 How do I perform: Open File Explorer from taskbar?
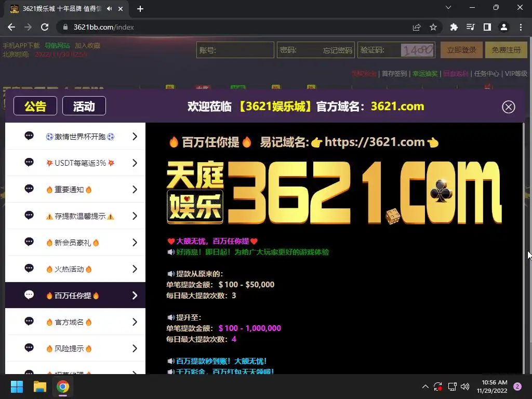click(39, 387)
